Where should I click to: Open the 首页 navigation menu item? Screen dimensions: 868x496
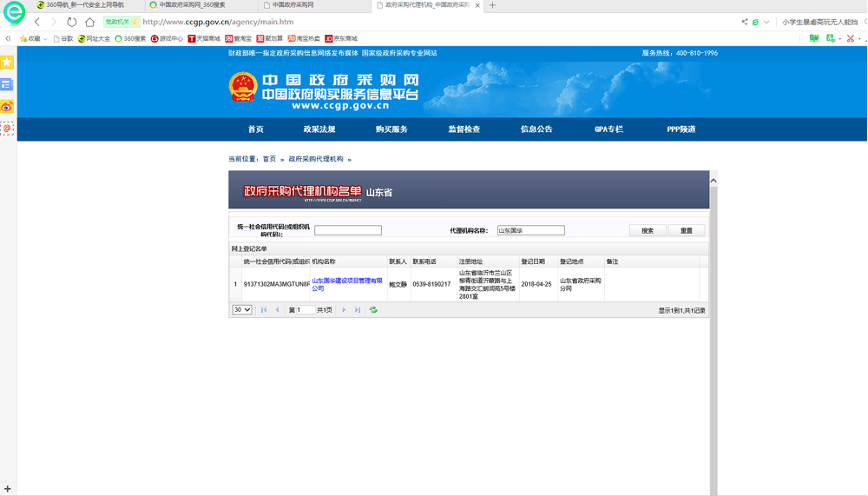256,129
